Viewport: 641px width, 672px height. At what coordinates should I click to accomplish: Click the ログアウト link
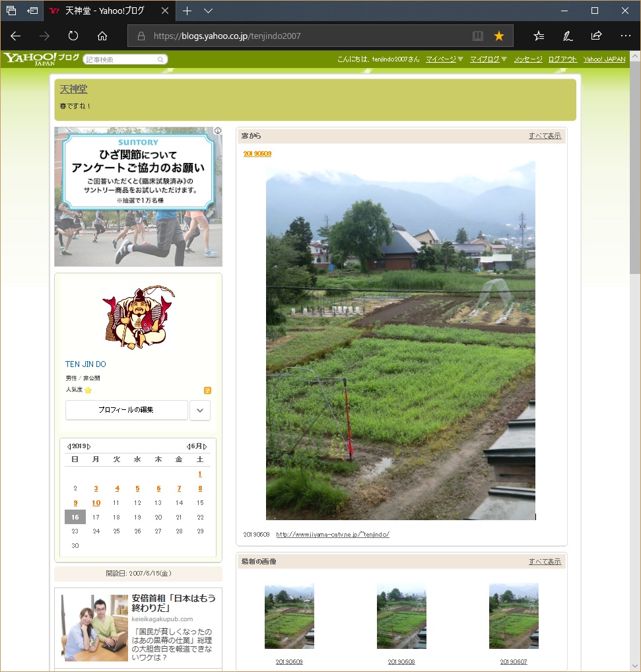coord(562,59)
